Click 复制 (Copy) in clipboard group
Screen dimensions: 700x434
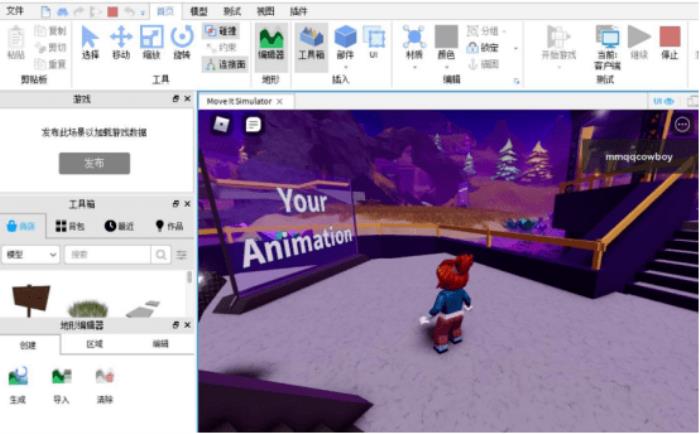(x=50, y=31)
